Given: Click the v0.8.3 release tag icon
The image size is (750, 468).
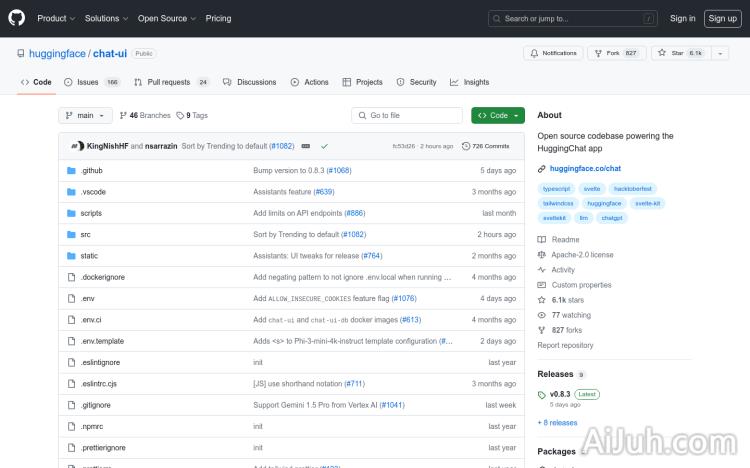Looking at the screenshot, I should pos(542,394).
